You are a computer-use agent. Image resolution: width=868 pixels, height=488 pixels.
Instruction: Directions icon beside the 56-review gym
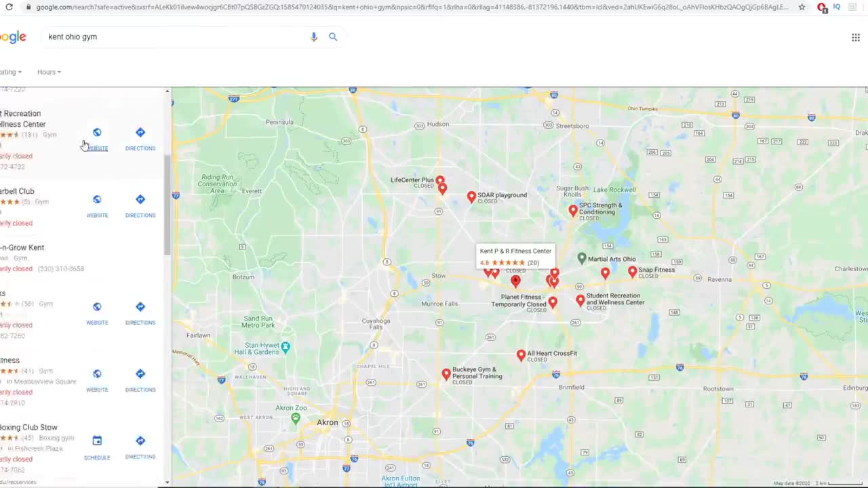click(140, 306)
